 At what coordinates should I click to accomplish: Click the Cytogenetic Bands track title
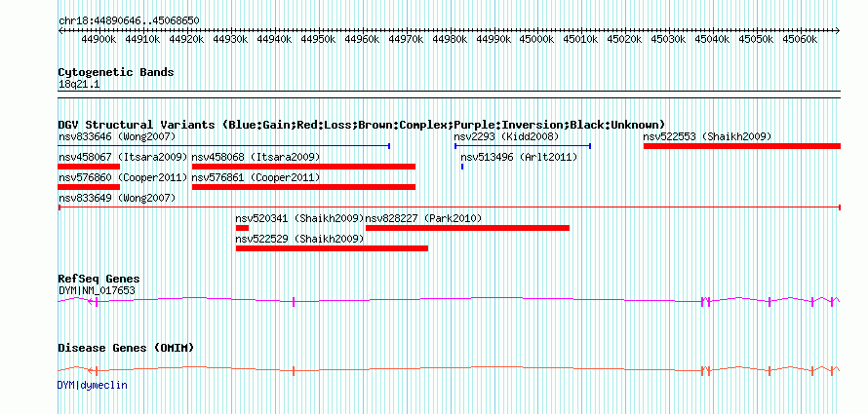[x=116, y=72]
